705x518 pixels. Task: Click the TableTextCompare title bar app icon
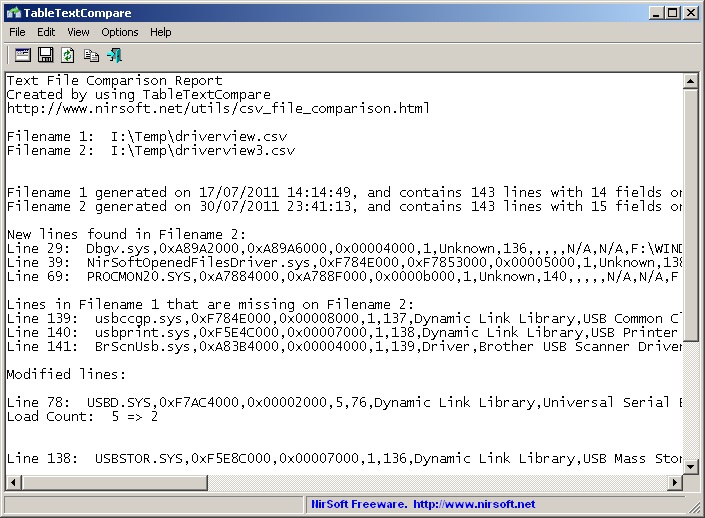coord(12,13)
